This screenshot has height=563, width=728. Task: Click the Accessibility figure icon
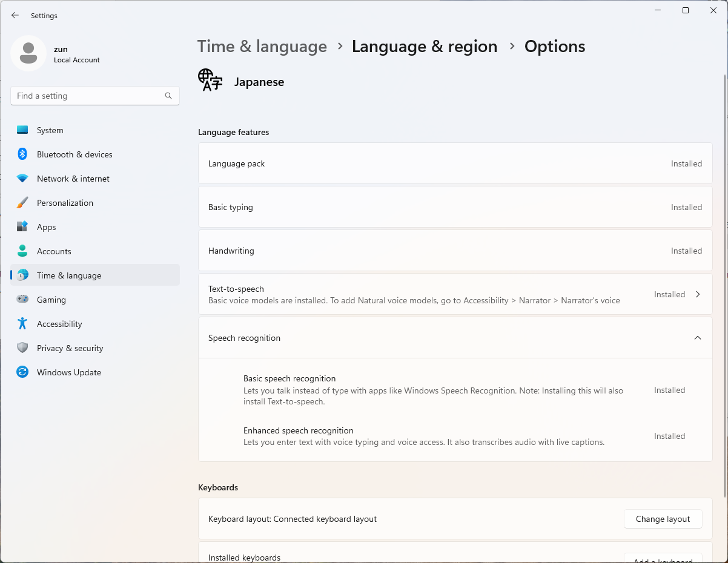(22, 324)
